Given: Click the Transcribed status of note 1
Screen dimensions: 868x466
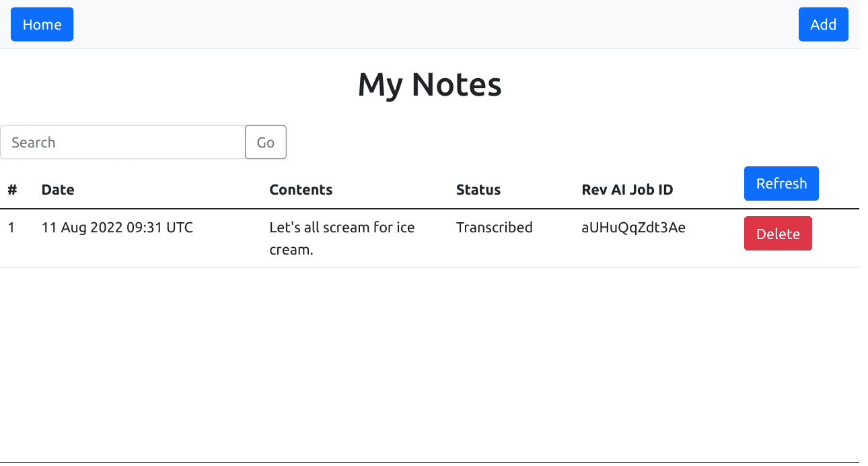Looking at the screenshot, I should [x=495, y=228].
